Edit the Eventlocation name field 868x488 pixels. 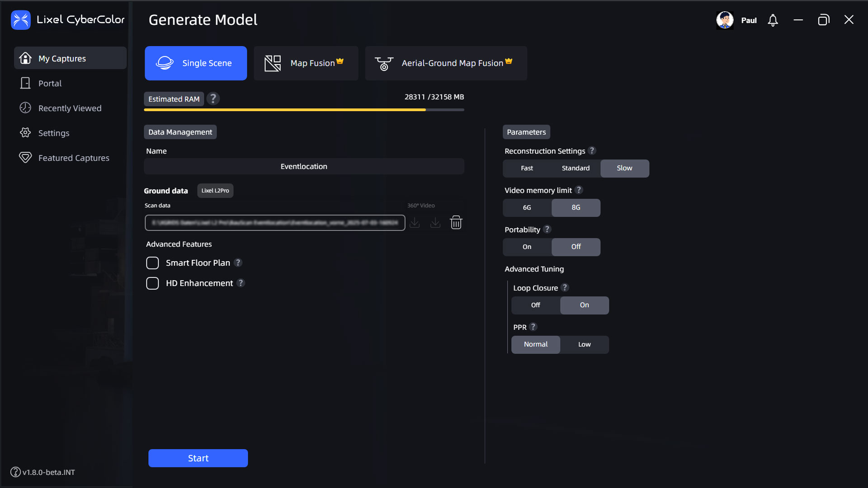[x=304, y=166]
